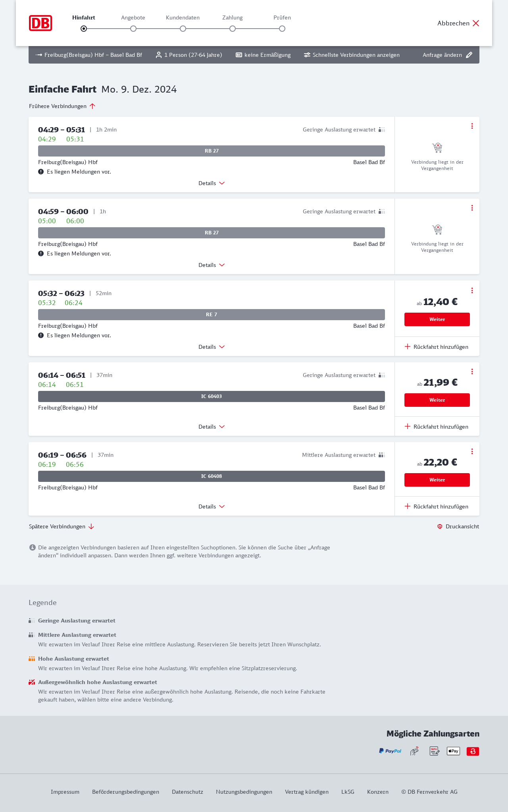Select the Hinfahrt step indicator circle
The height and width of the screenshot is (812, 508).
84,29
